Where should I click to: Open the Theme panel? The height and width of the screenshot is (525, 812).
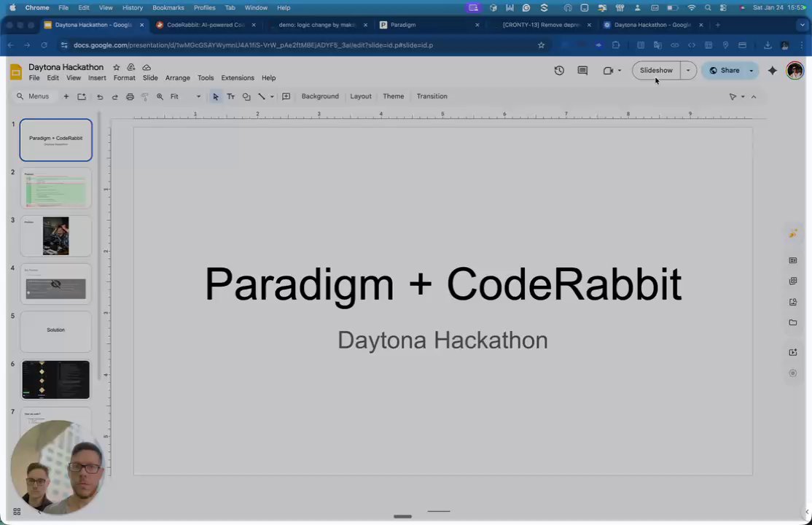click(394, 96)
